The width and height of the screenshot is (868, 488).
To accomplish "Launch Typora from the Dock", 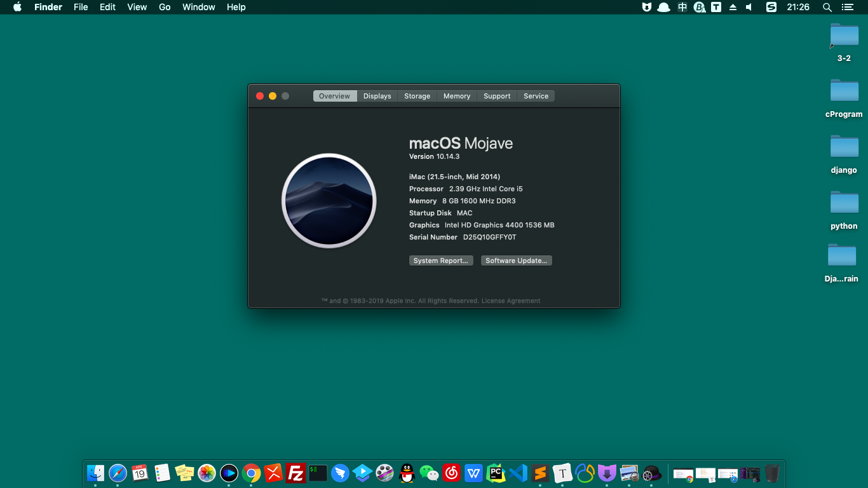I will coord(562,473).
